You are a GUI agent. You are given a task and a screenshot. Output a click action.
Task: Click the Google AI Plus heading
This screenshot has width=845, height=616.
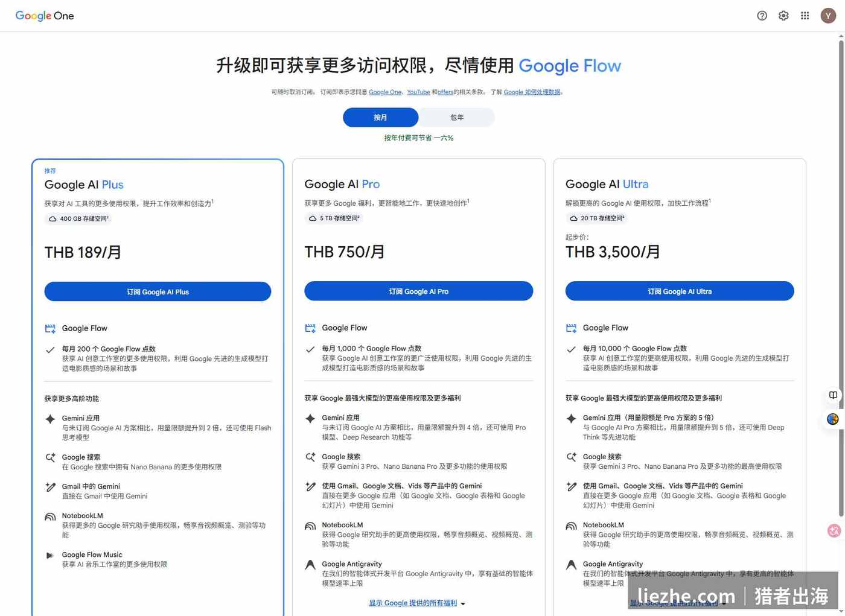pyautogui.click(x=84, y=185)
